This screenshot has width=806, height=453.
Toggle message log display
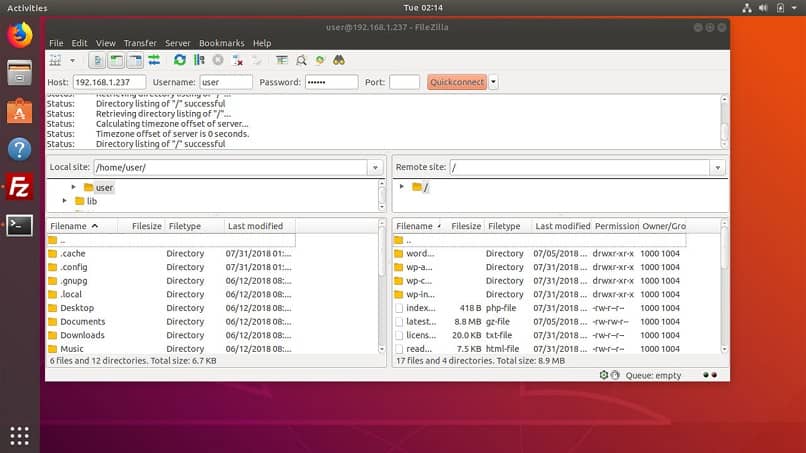click(97, 61)
